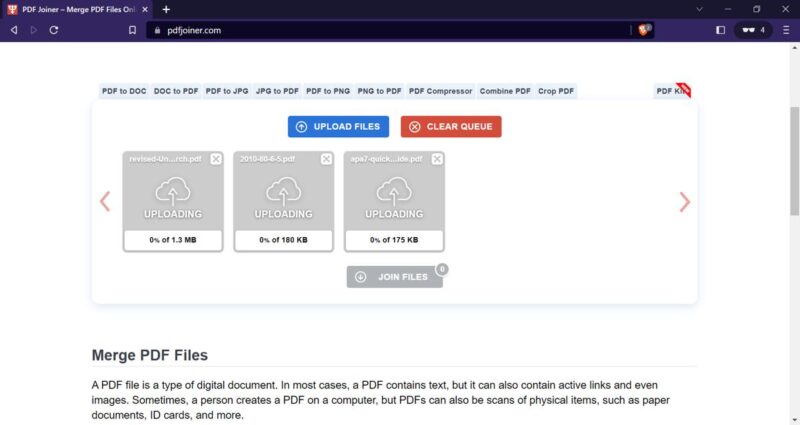This screenshot has width=800, height=425.
Task: Open the browser hamburger menu
Action: point(786,30)
